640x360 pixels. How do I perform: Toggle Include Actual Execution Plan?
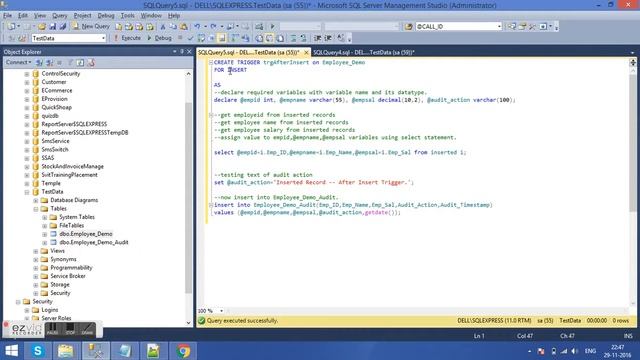point(235,38)
